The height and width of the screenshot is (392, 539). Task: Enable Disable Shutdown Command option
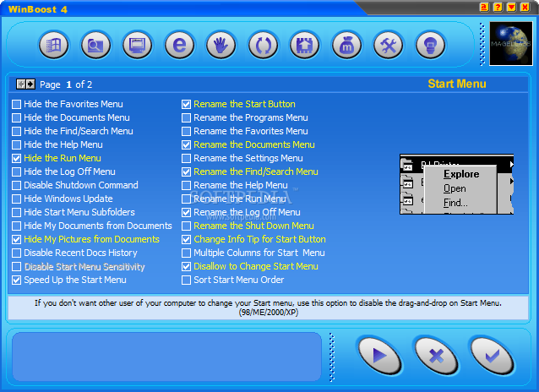pos(16,185)
